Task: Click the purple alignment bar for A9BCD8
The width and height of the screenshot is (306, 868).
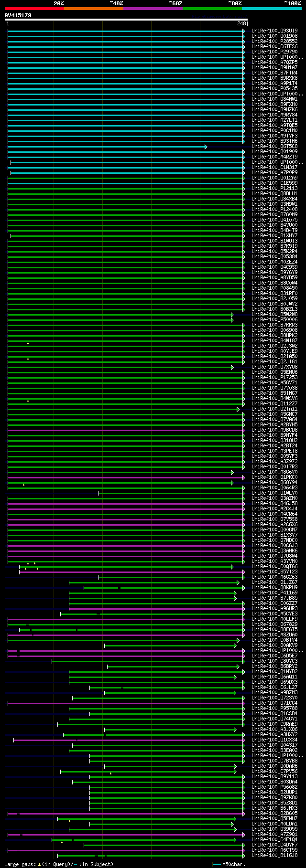Action: click(126, 430)
